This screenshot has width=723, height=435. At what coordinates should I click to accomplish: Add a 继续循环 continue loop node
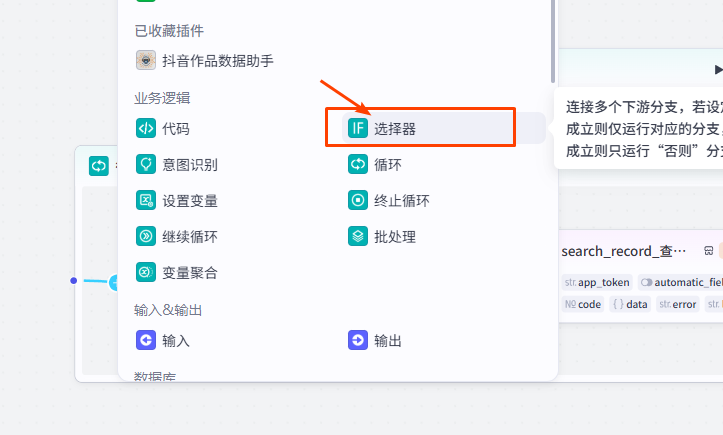[177, 237]
